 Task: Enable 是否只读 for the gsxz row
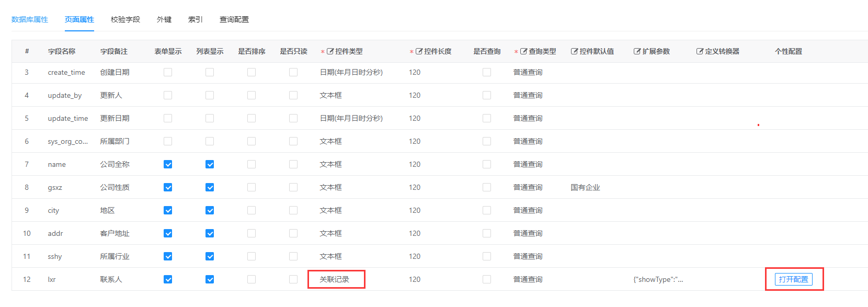293,187
